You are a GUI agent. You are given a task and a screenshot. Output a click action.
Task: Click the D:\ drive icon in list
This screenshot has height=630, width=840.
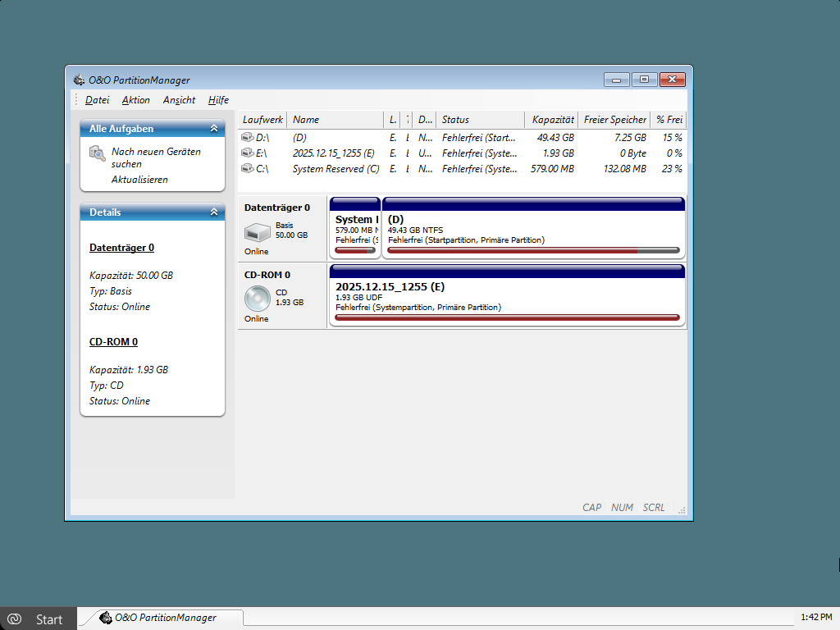click(247, 138)
